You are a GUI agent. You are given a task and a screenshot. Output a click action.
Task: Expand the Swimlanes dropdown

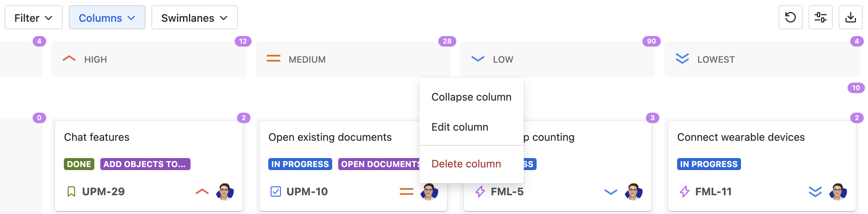[x=194, y=18]
